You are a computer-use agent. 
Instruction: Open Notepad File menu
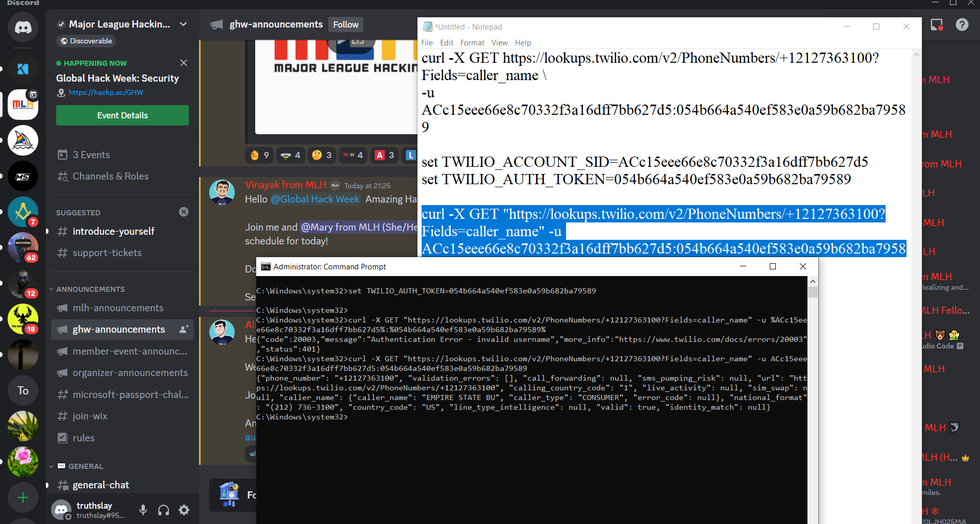tap(427, 43)
